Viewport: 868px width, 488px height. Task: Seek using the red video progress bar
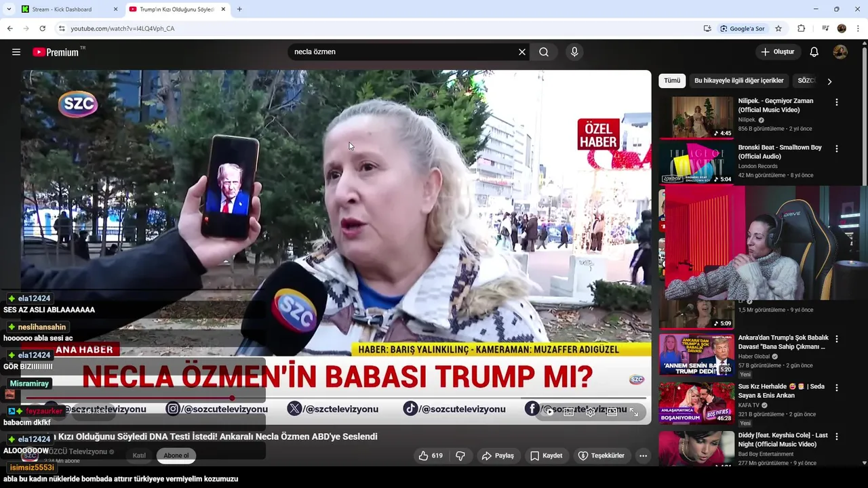(x=336, y=398)
